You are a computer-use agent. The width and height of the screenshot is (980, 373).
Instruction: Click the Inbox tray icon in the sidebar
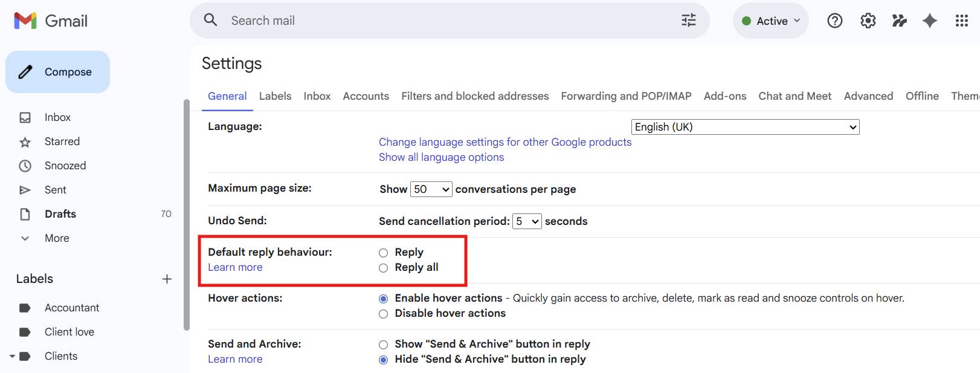coord(25,117)
